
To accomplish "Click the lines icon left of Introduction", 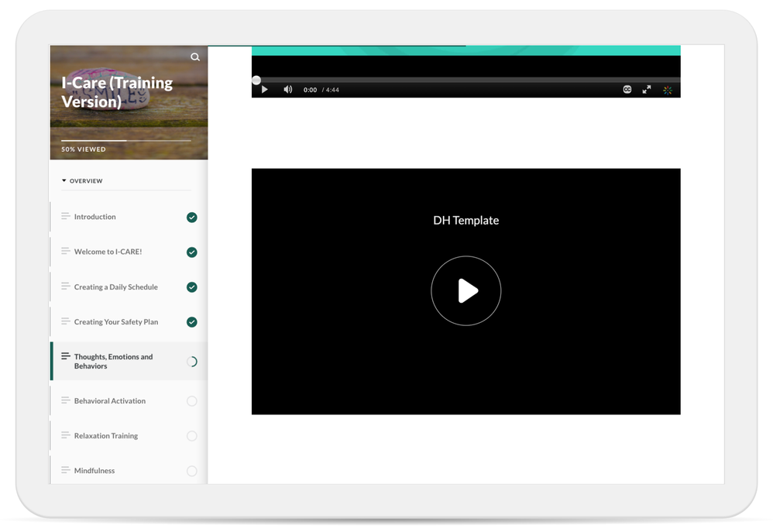I will 65,216.
